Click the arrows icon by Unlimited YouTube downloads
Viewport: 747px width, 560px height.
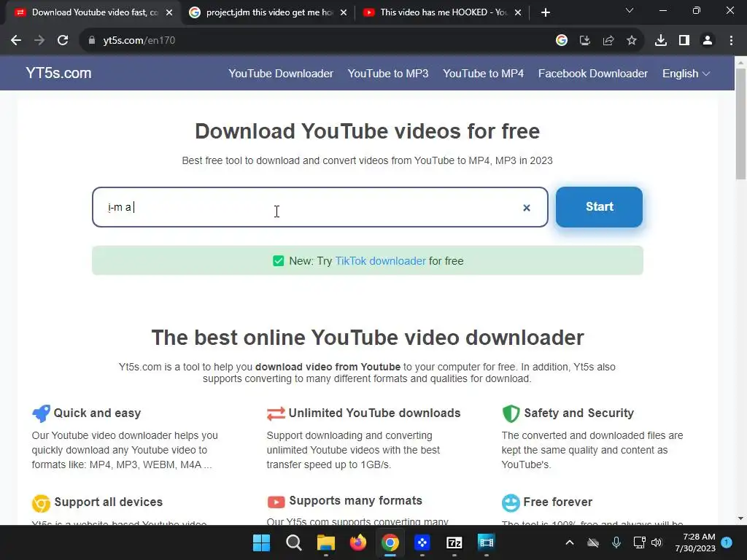click(276, 413)
